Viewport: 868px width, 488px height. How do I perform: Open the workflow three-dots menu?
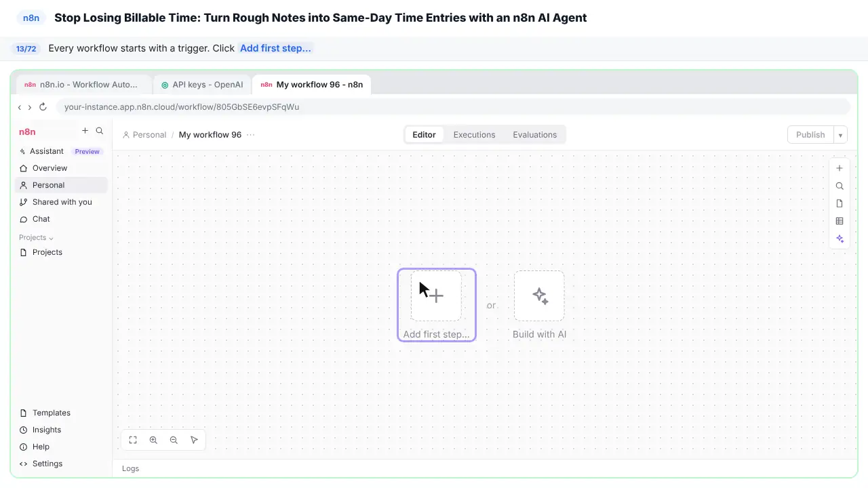[251, 135]
